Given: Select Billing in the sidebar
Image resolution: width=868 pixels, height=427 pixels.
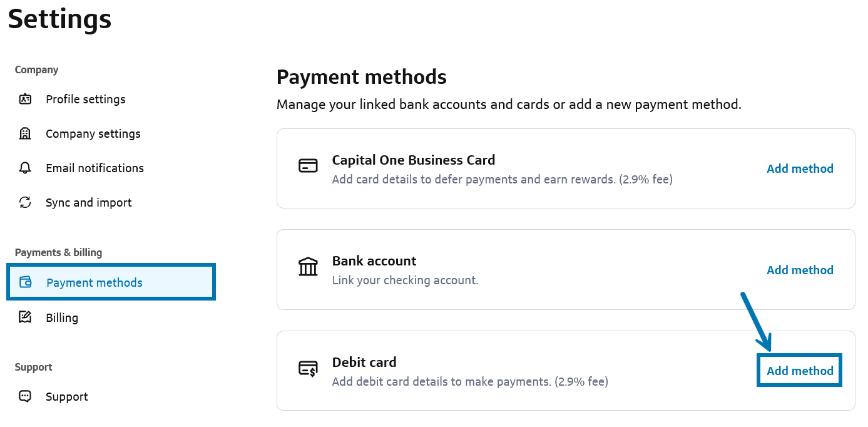Looking at the screenshot, I should (62, 317).
